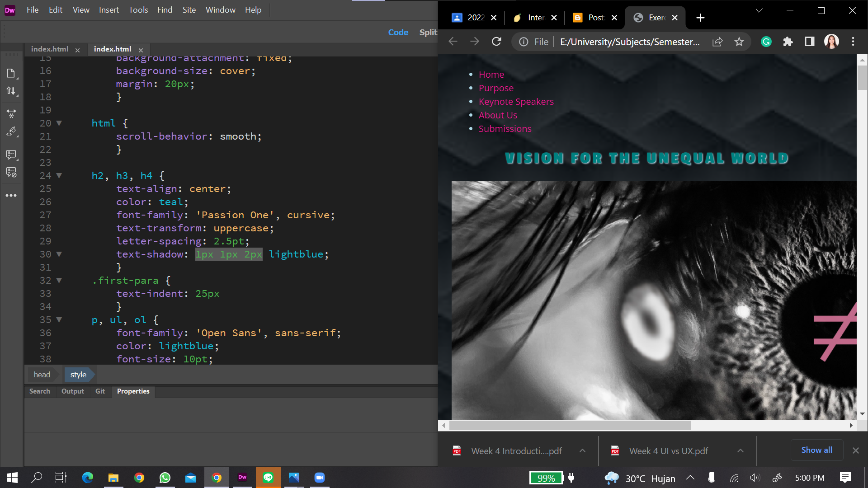Click the Expand All code icon
The image size is (868, 488).
11,113
